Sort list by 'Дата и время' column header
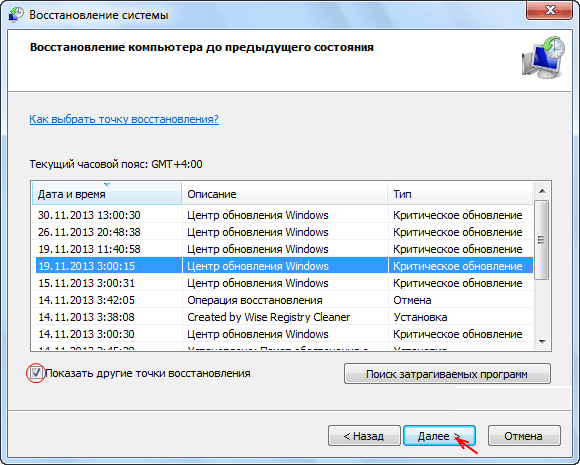 pyautogui.click(x=107, y=194)
